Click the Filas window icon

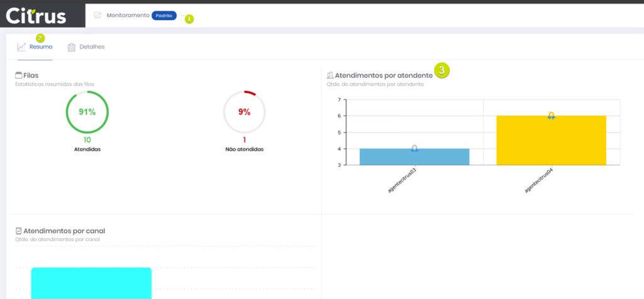[x=18, y=75]
